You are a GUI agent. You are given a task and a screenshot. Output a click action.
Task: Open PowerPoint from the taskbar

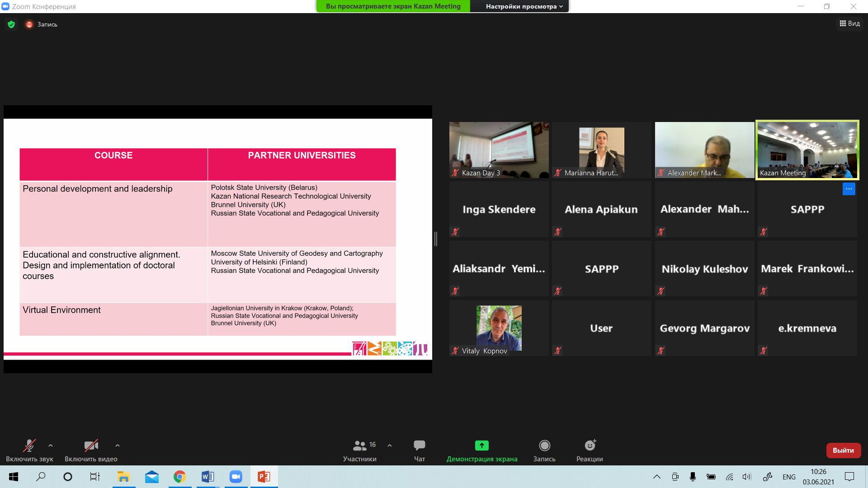point(264,477)
